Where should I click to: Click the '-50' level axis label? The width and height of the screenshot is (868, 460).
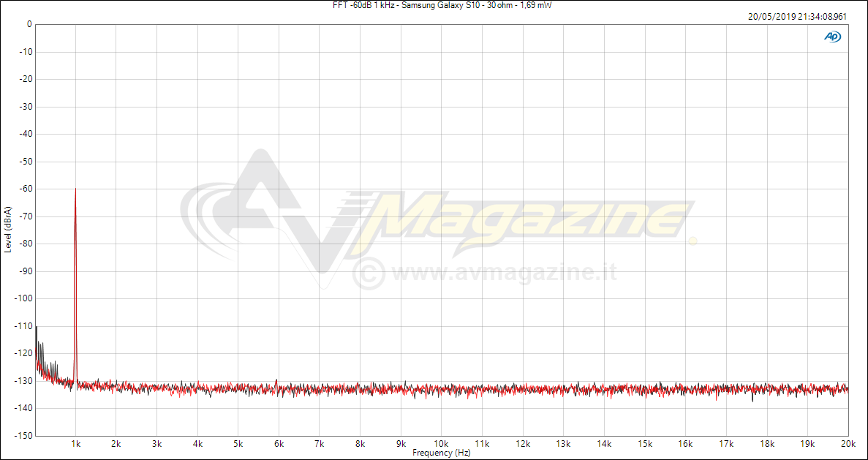(x=25, y=162)
